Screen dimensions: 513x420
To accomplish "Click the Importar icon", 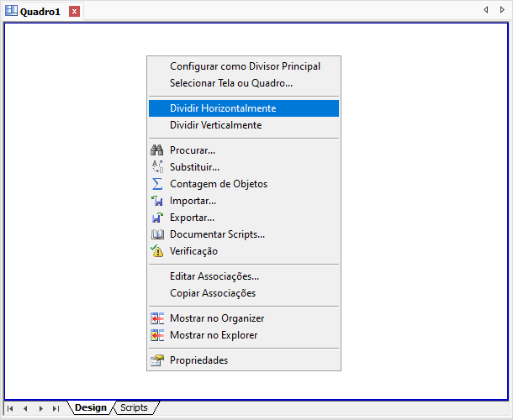I will (x=156, y=201).
